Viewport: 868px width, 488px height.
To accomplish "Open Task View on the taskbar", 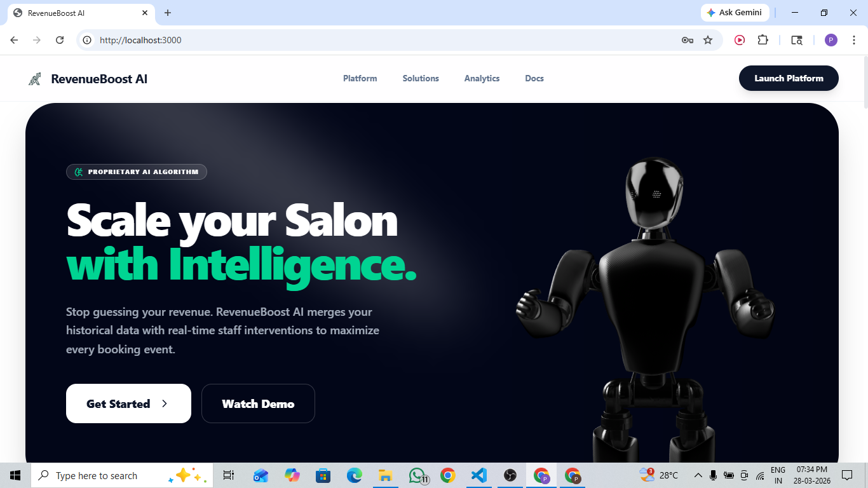I will pos(229,475).
